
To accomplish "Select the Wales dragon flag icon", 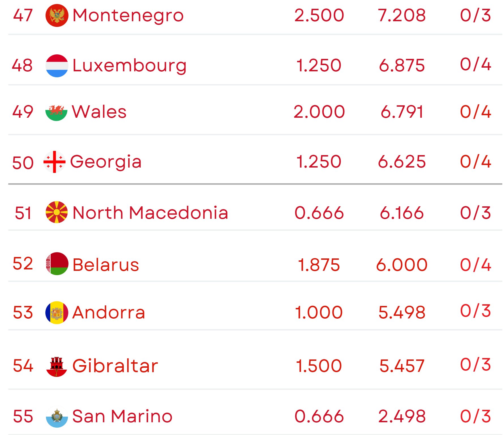I will (x=56, y=112).
